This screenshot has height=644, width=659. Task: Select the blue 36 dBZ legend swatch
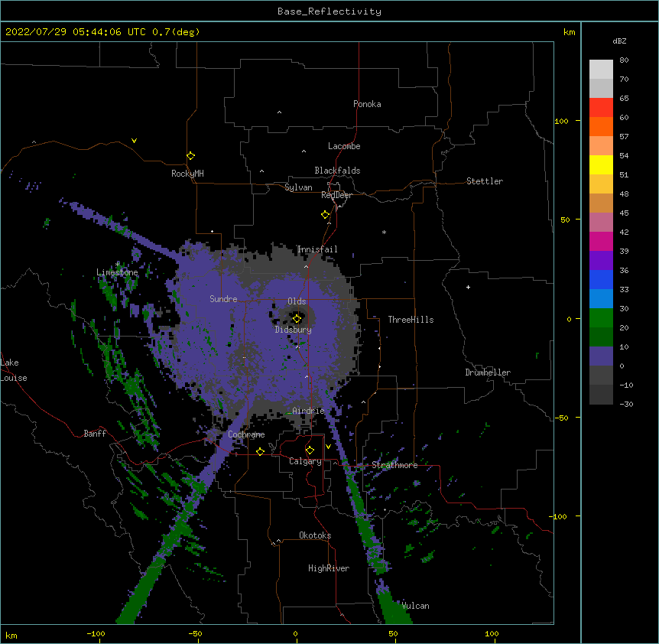click(601, 279)
